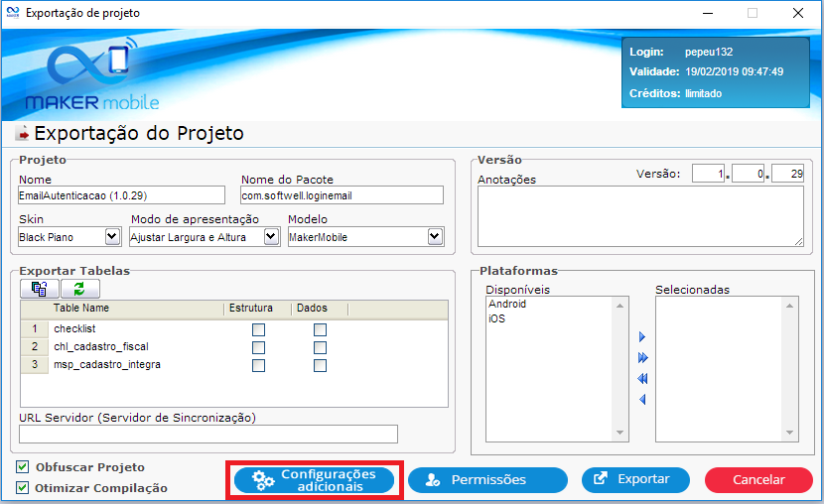Click the Exportar button
Image resolution: width=824 pixels, height=504 pixels.
pyautogui.click(x=635, y=480)
